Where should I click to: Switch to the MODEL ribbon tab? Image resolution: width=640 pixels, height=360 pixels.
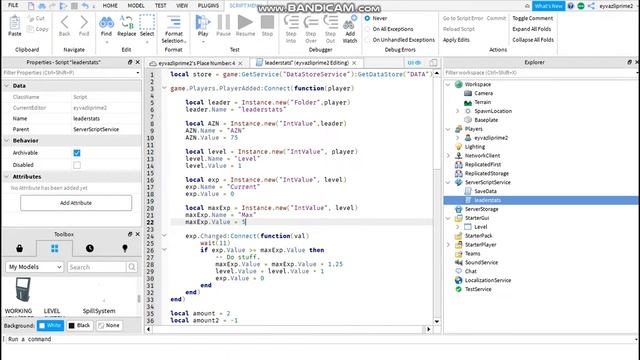point(136,6)
